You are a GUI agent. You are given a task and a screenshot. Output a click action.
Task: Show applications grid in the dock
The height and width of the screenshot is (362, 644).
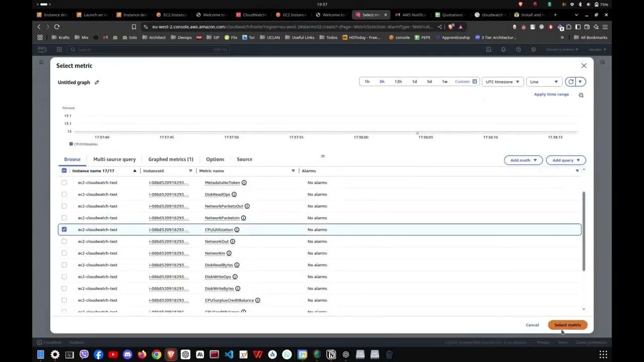point(603,354)
